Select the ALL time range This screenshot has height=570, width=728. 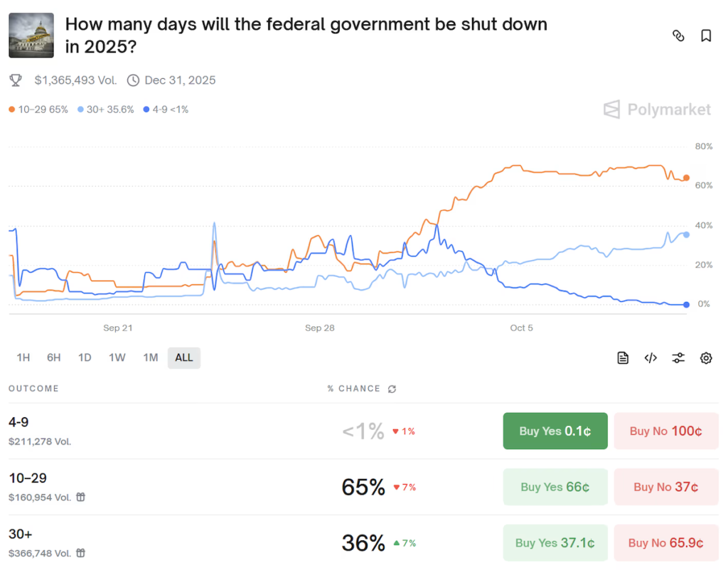184,357
